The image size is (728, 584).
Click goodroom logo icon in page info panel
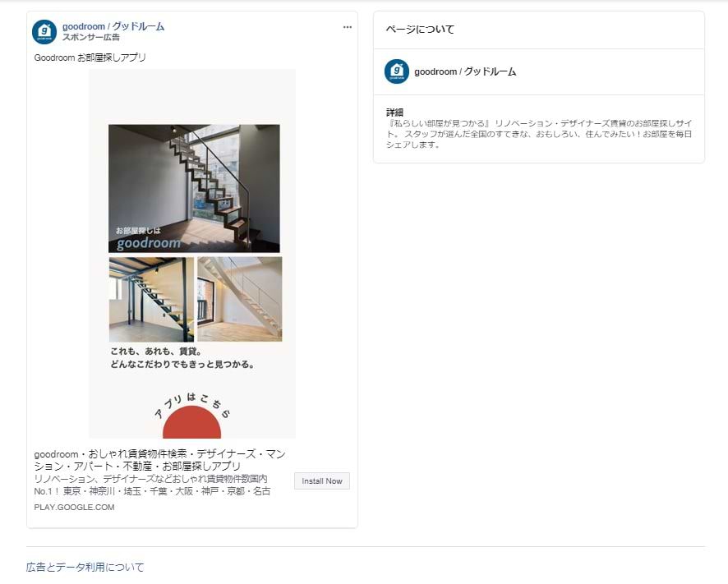(x=397, y=71)
